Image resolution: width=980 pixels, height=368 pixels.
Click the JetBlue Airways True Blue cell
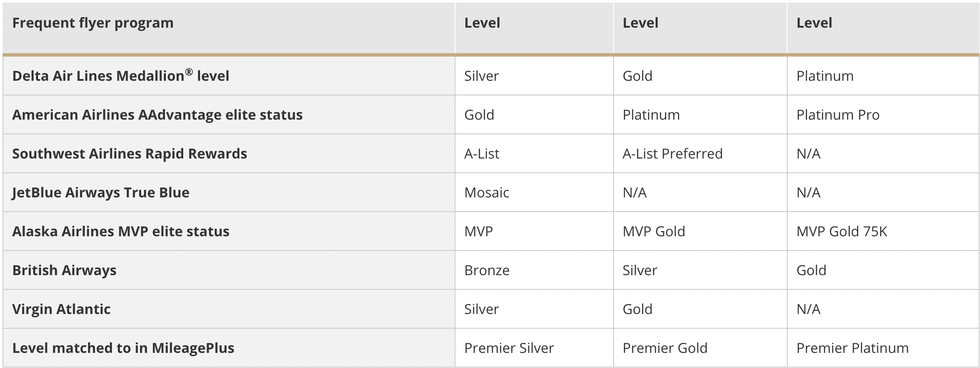tap(229, 192)
